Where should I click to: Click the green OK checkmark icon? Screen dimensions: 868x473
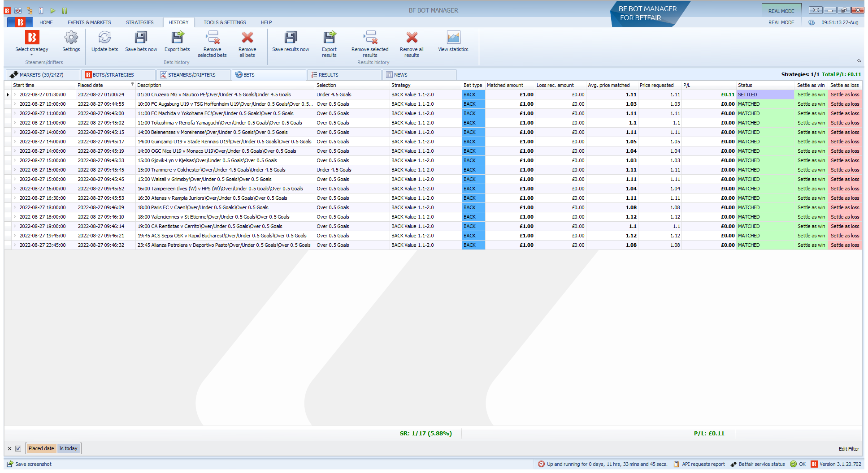tap(793, 464)
